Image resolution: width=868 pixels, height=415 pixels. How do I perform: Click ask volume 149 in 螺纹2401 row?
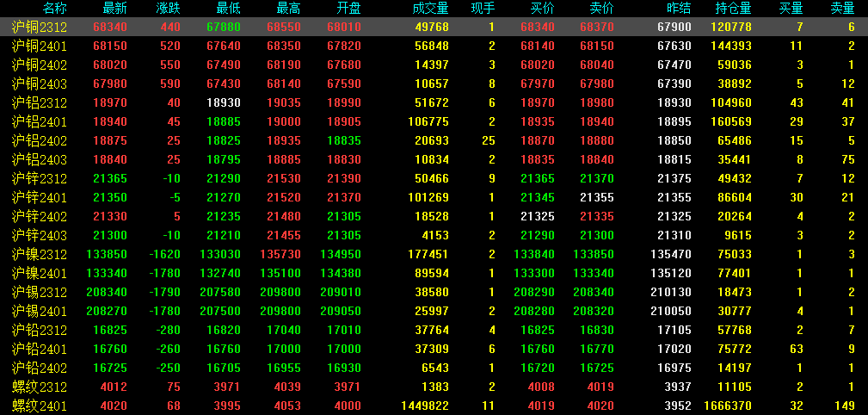[846, 406]
